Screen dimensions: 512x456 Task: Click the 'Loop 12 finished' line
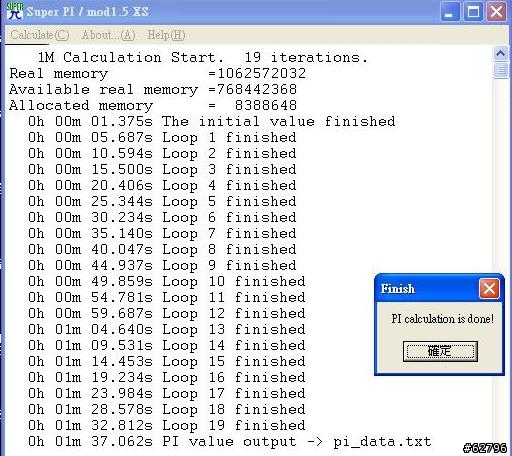pyautogui.click(x=167, y=314)
